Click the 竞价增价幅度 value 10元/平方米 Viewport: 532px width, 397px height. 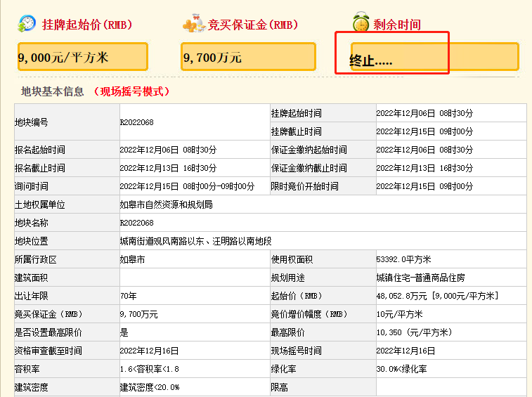point(399,315)
